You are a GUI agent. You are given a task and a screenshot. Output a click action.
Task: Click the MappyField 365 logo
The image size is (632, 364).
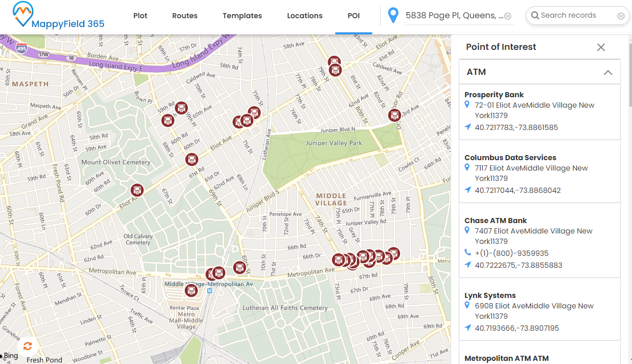coord(59,16)
